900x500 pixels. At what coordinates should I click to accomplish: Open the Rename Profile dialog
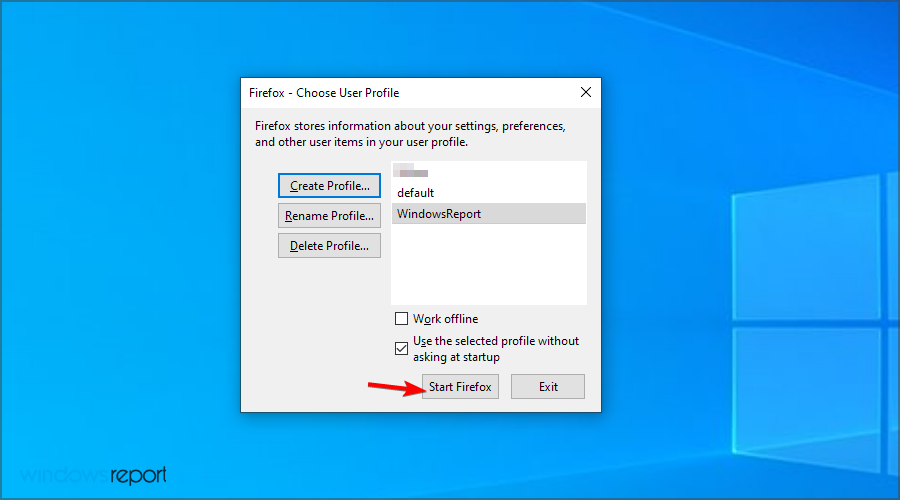pyautogui.click(x=329, y=216)
